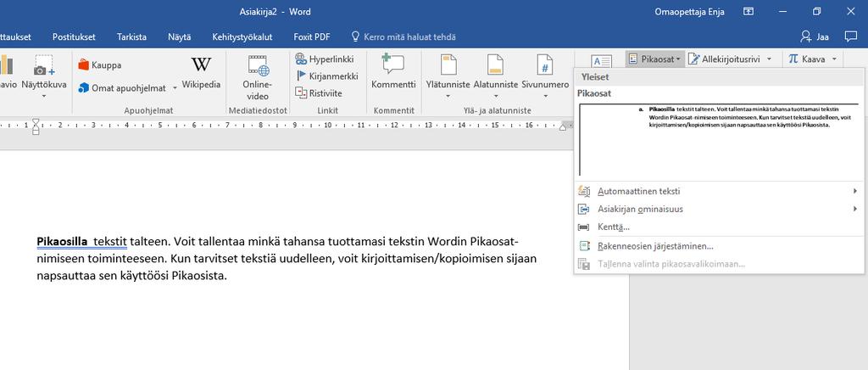
Task: Open the Kehitystyökalut tab
Action: click(242, 37)
